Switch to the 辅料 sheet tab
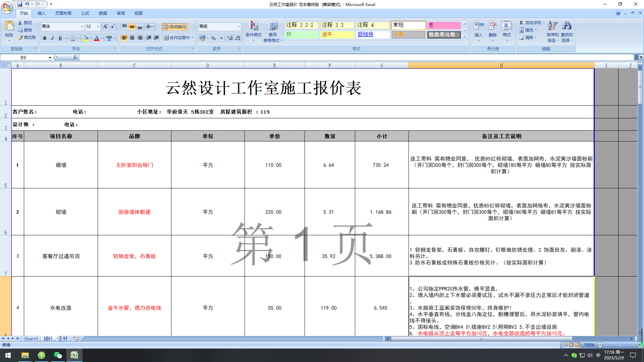The height and width of the screenshot is (362, 644). tap(48, 339)
